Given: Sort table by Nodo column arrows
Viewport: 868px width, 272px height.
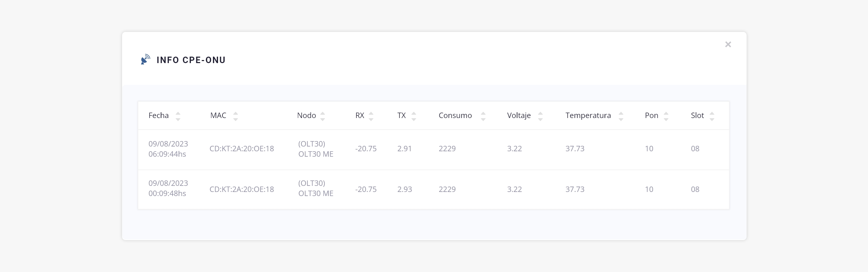Looking at the screenshot, I should tap(322, 116).
